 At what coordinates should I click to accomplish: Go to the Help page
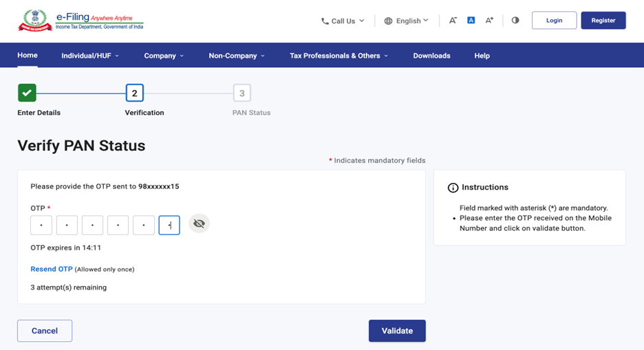(x=482, y=56)
